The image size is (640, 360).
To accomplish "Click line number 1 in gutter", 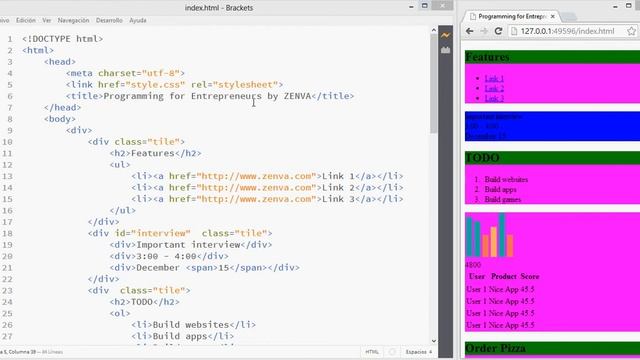I will point(10,39).
